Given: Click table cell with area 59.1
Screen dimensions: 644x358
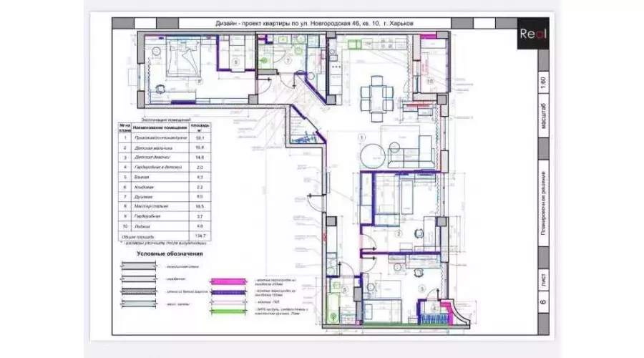Looking at the screenshot, I should click(x=200, y=138).
